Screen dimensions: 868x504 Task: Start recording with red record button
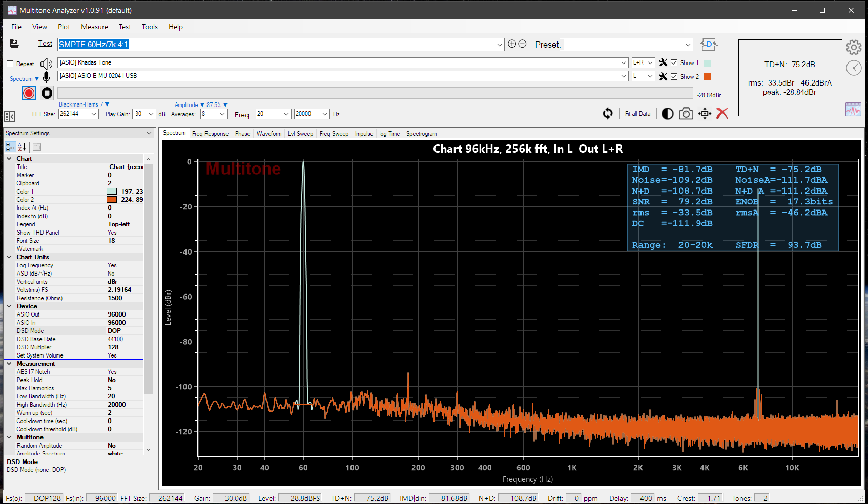29,93
